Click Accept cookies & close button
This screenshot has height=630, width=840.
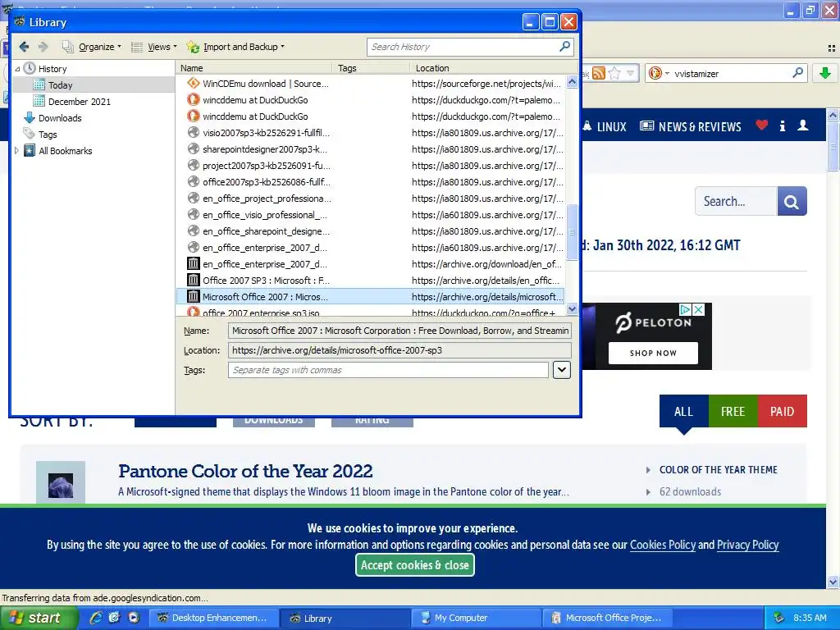pos(414,565)
